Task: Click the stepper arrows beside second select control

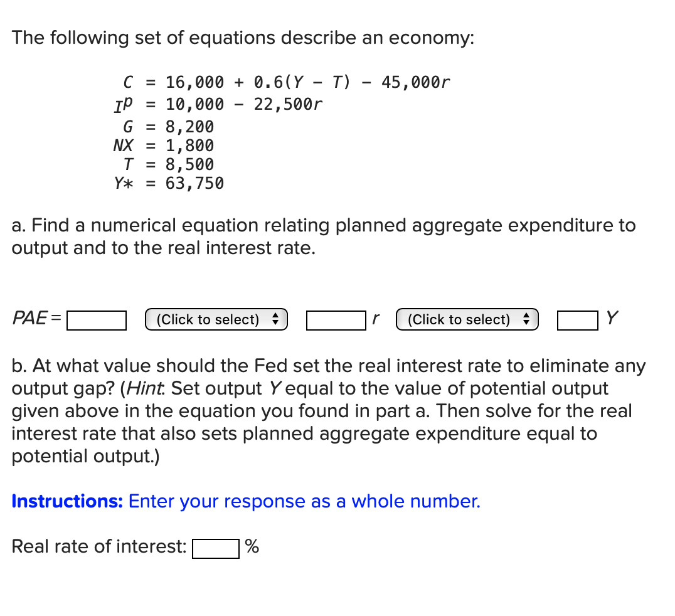Action: (x=526, y=319)
